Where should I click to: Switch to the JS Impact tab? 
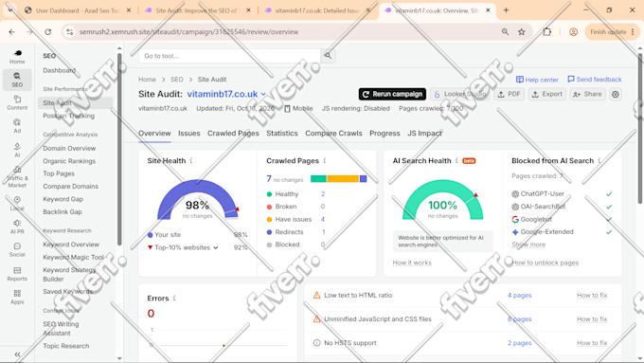pyautogui.click(x=424, y=134)
